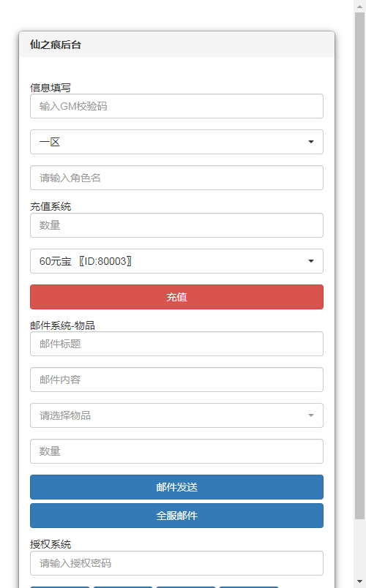Screen dimensions: 366x588
Task: Click the caret icon beside 60元宝 option
Action: tap(311, 261)
